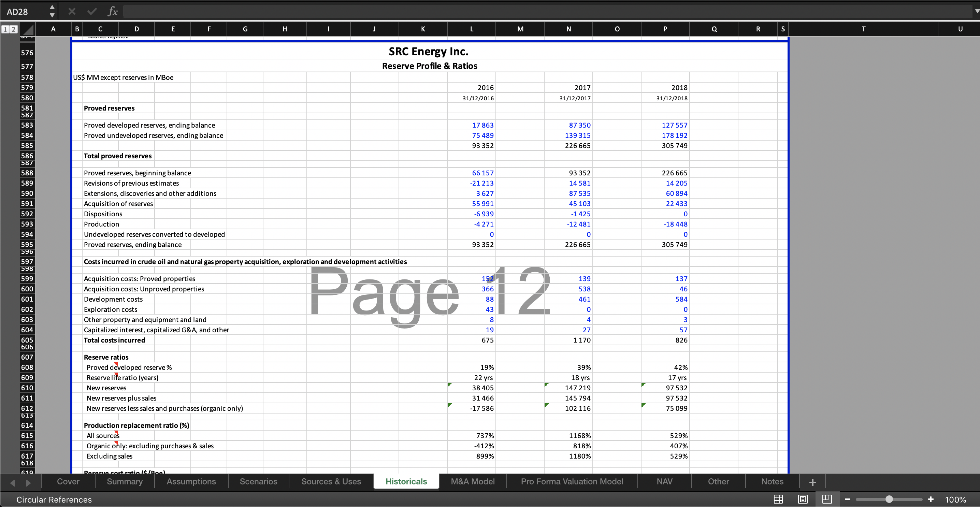
Task: Click Circular References in status bar
Action: click(54, 499)
